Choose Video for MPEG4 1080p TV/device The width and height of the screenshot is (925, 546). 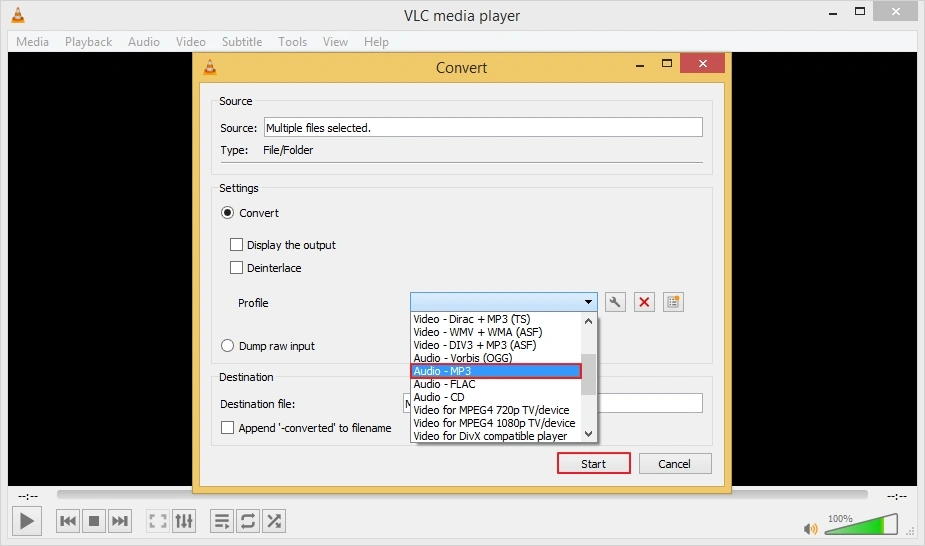tap(496, 423)
